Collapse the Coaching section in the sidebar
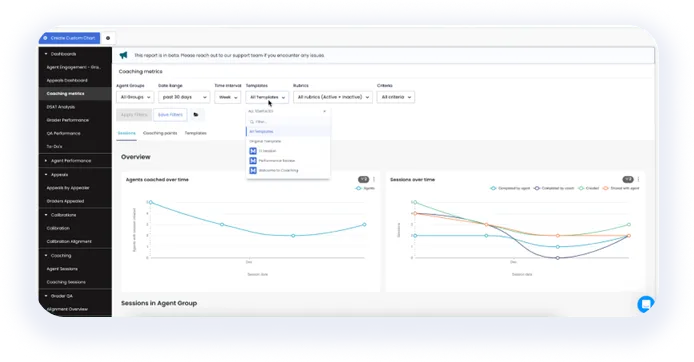The width and height of the screenshot is (694, 362). tap(46, 256)
